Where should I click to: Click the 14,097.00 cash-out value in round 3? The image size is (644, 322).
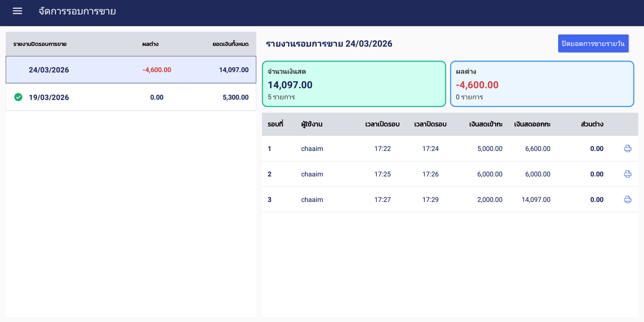coord(536,200)
